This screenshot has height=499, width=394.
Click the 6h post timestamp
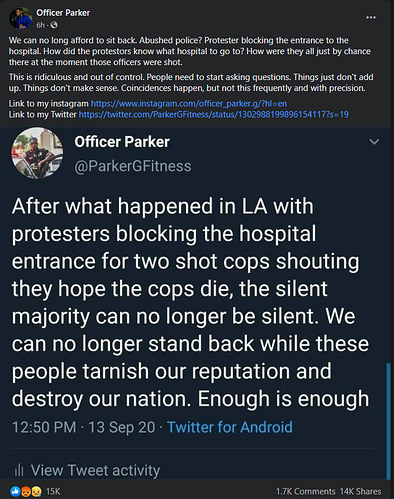pos(40,25)
